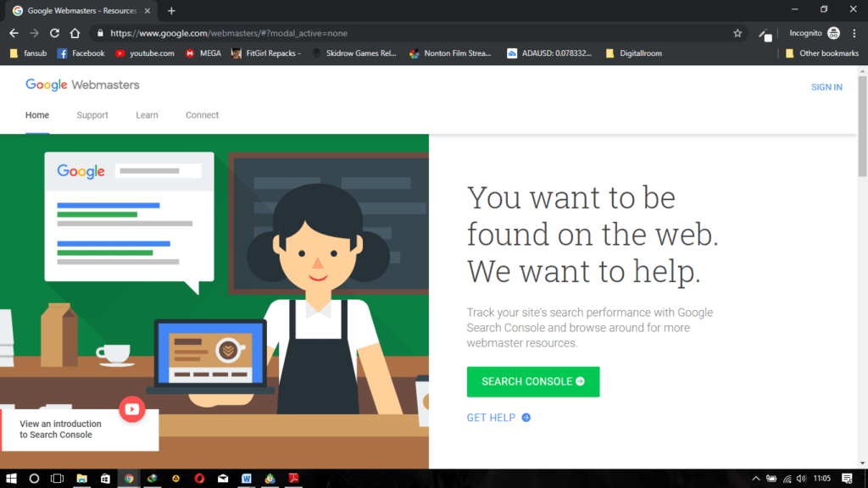Launch Opera browser from the taskbar
This screenshot has width=868, height=488.
click(199, 479)
